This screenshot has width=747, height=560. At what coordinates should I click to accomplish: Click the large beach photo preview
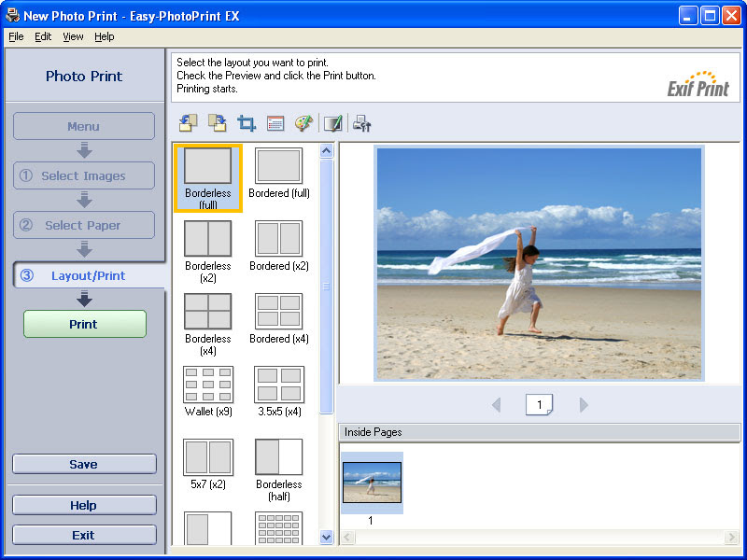(539, 263)
